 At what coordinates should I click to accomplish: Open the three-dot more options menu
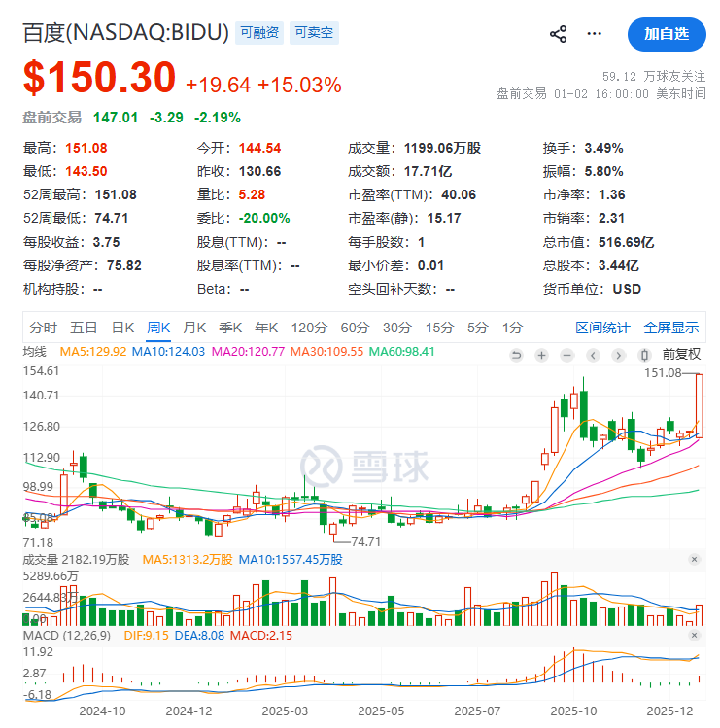[595, 34]
